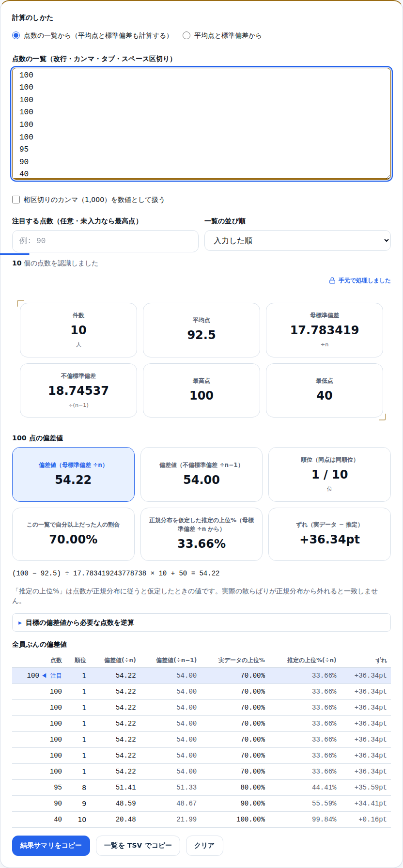This screenshot has width=403, height=868.
Task: Click 結果サマリをコピー button
Action: 51,845
